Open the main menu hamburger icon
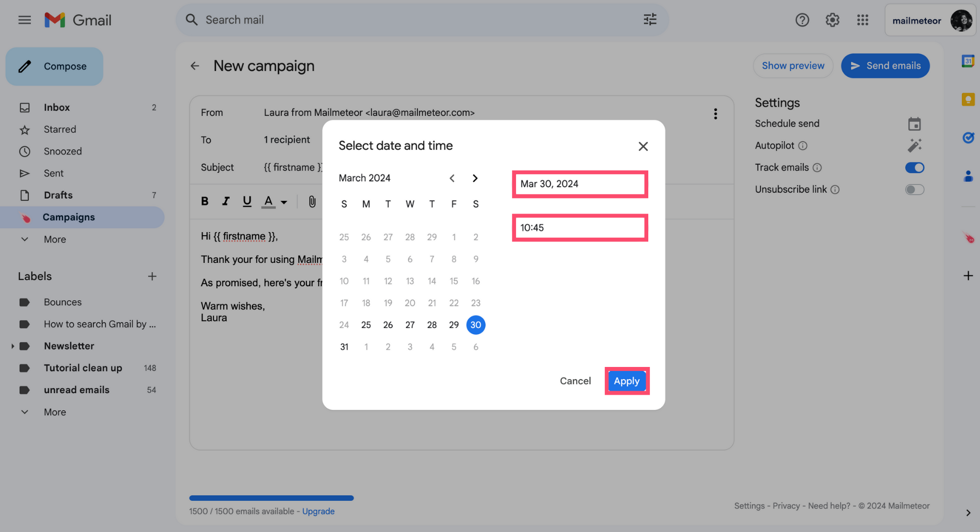Screen dimensions: 980x532 click(24, 20)
